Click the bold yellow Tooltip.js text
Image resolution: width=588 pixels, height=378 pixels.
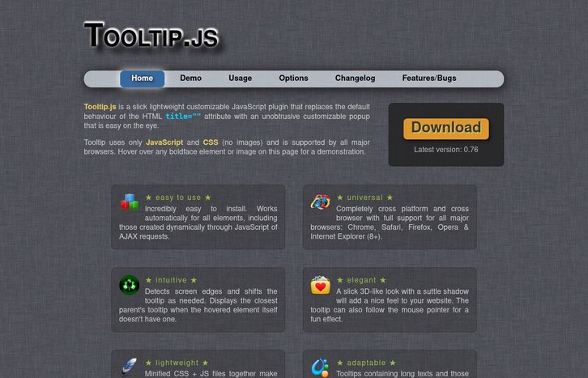click(100, 107)
